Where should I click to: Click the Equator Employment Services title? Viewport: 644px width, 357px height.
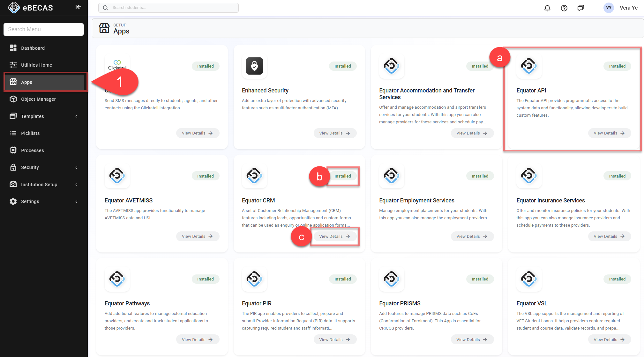417,200
